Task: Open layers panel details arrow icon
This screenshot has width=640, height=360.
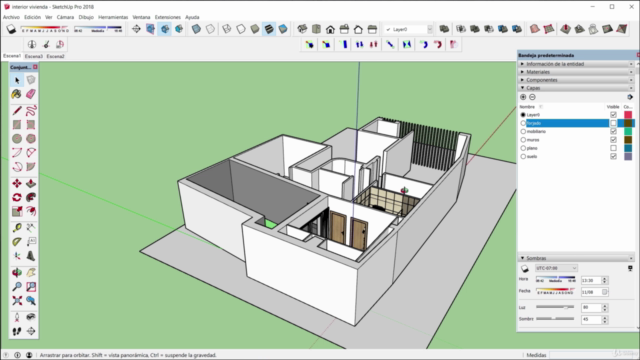Action: pos(630,97)
